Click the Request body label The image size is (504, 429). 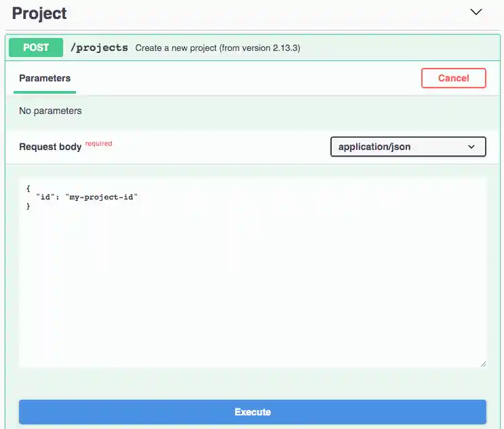[x=50, y=147]
